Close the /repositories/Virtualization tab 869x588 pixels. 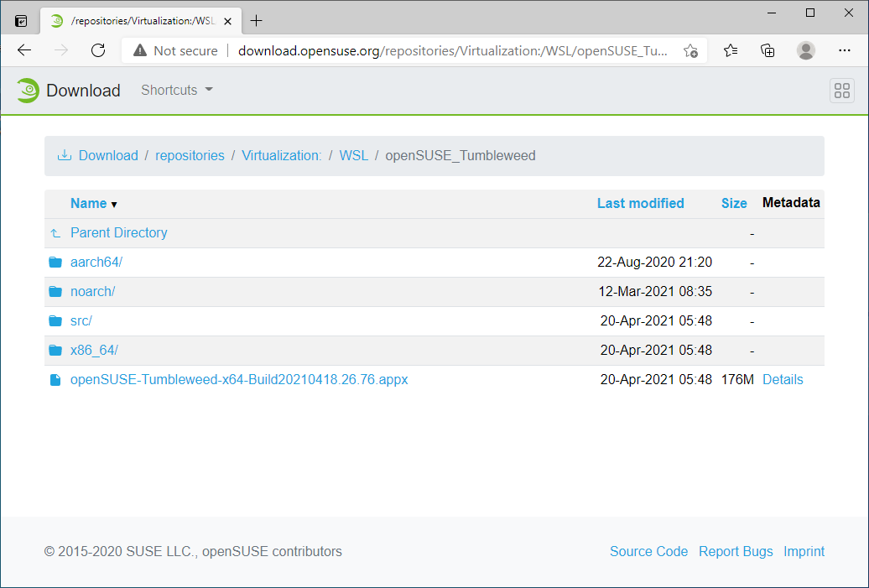pos(228,21)
